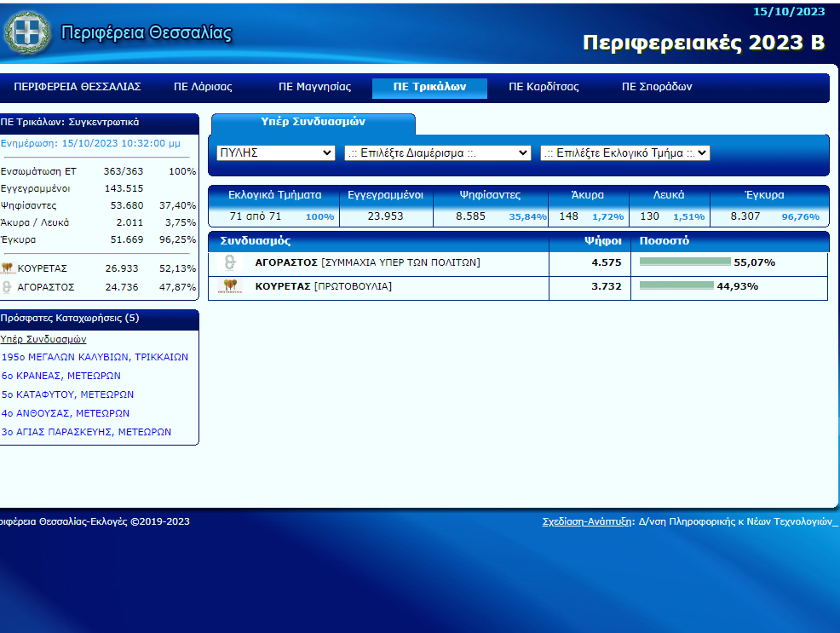Click the 5ο ΚΑΤΑΦΥΤΟΥ, ΜΕΤΕΩΡΩΝ link

pyautogui.click(x=67, y=394)
